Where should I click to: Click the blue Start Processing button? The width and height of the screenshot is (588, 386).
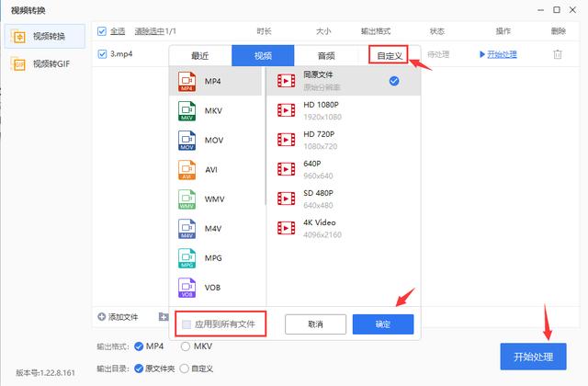(x=534, y=356)
